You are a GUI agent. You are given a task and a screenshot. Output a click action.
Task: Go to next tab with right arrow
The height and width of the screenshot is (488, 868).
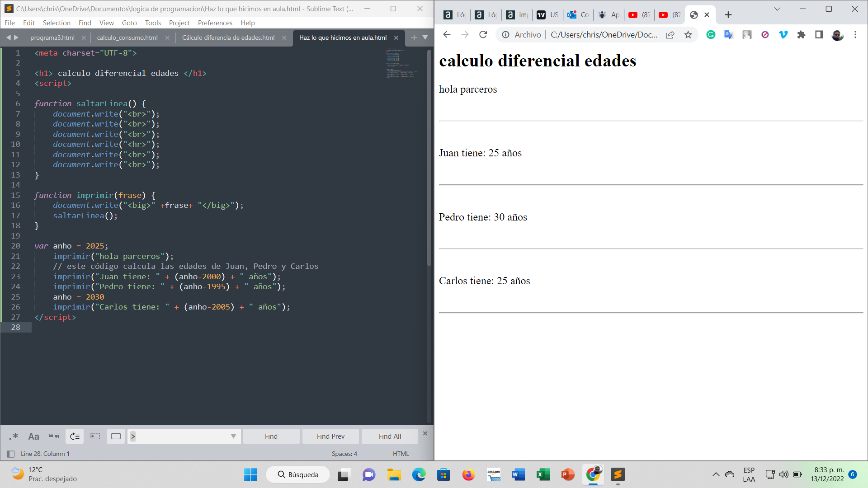16,38
